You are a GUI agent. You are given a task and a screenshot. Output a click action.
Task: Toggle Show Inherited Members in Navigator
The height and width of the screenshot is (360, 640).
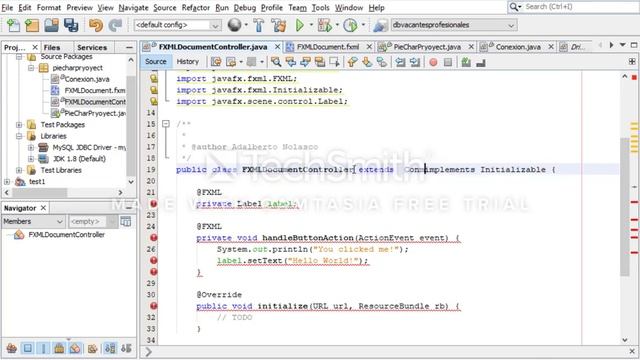(11, 348)
